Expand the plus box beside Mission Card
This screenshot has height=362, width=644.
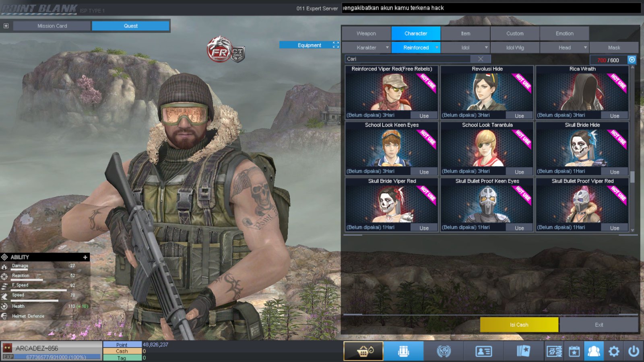coord(6,26)
